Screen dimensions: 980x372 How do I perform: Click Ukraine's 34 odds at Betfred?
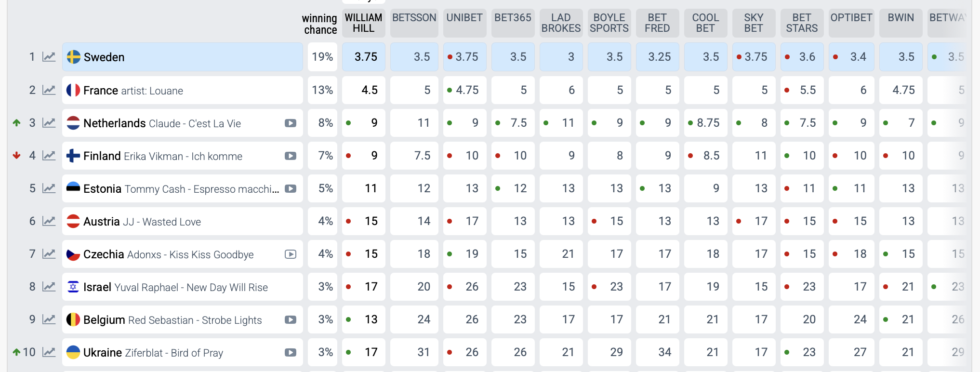(x=664, y=352)
